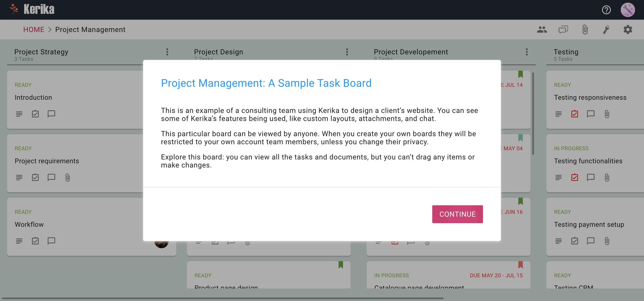Click the horizontal board scrollbar
644x301 pixels.
(222, 298)
